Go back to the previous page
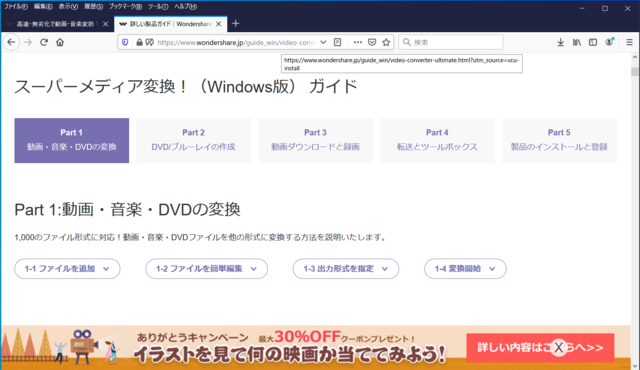This screenshot has width=640, height=370. (x=11, y=42)
